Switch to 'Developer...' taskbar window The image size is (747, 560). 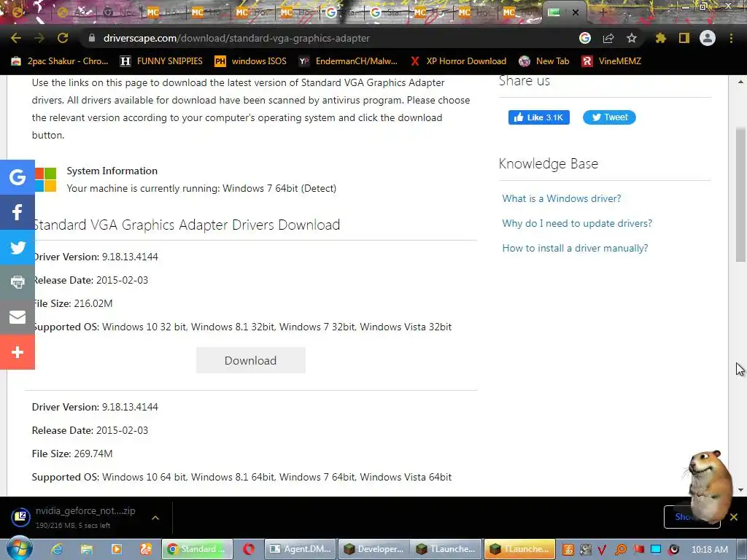click(374, 549)
